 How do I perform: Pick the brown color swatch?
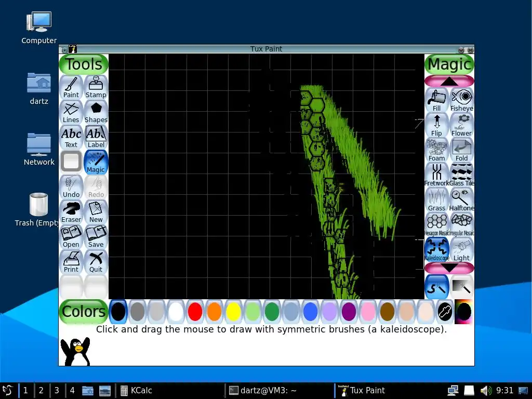(387, 312)
